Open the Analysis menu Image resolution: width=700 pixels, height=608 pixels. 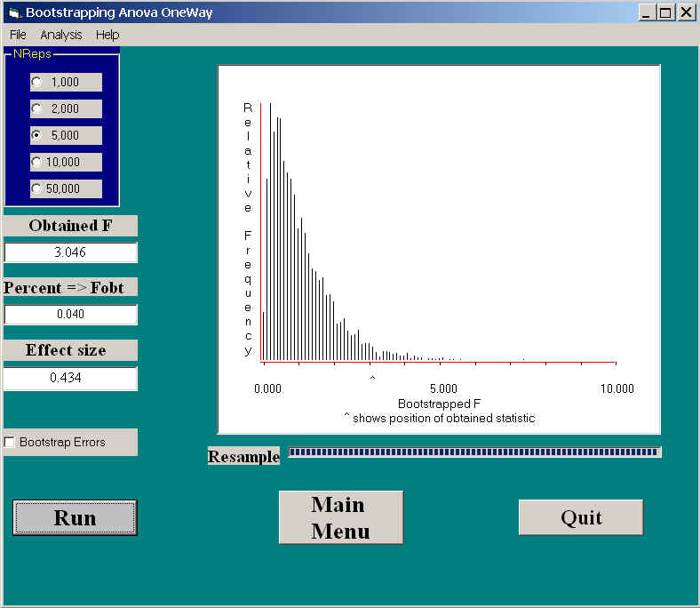click(x=60, y=35)
